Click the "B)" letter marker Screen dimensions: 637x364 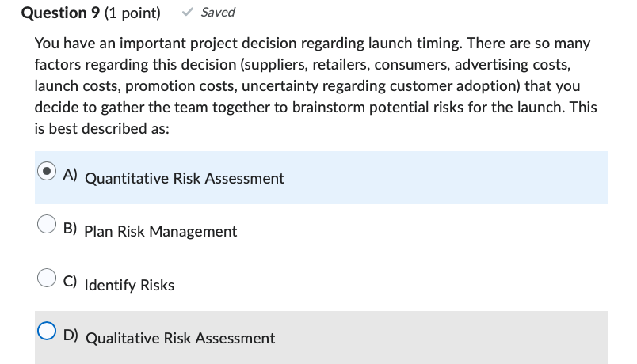coord(71,229)
